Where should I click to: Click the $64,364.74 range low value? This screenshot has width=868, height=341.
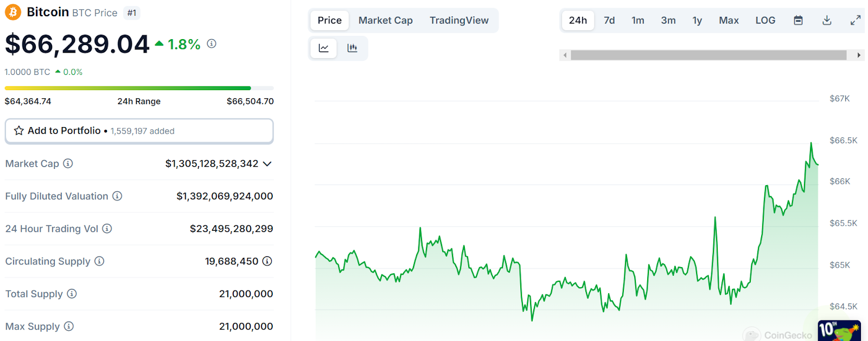[x=28, y=101]
